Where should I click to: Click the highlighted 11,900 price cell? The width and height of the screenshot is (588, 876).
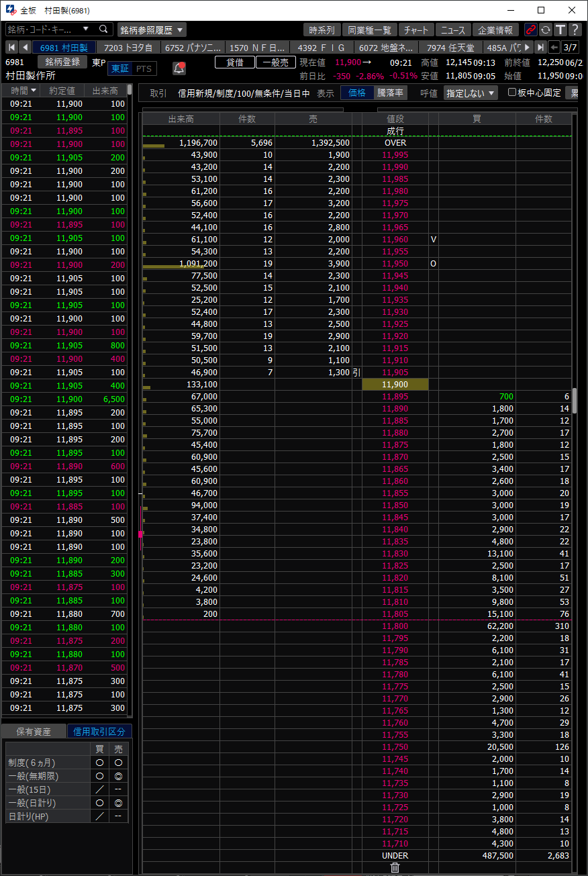click(395, 384)
